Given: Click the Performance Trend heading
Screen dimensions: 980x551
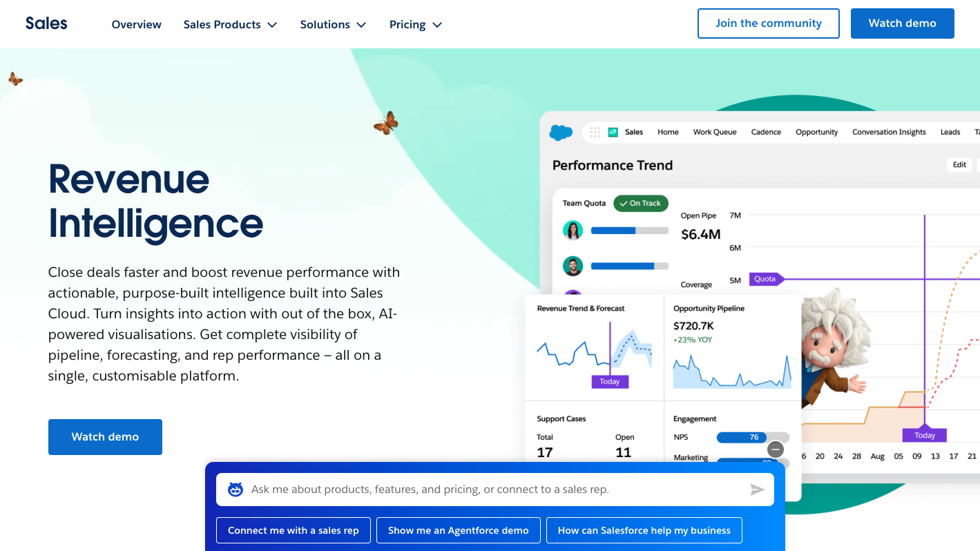Looking at the screenshot, I should (613, 165).
